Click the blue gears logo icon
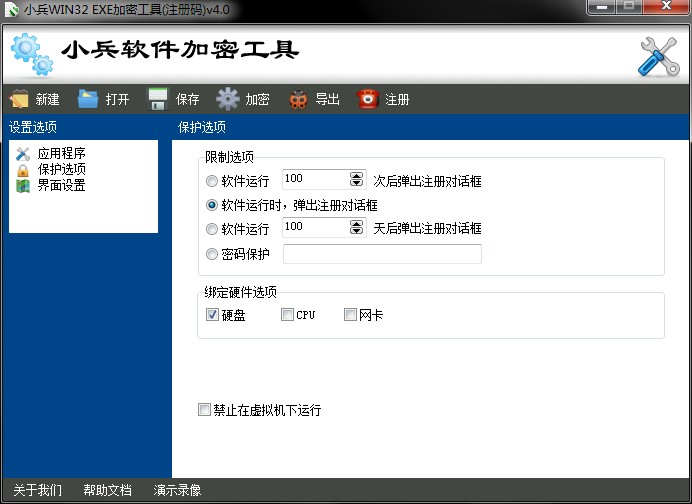 click(x=30, y=57)
